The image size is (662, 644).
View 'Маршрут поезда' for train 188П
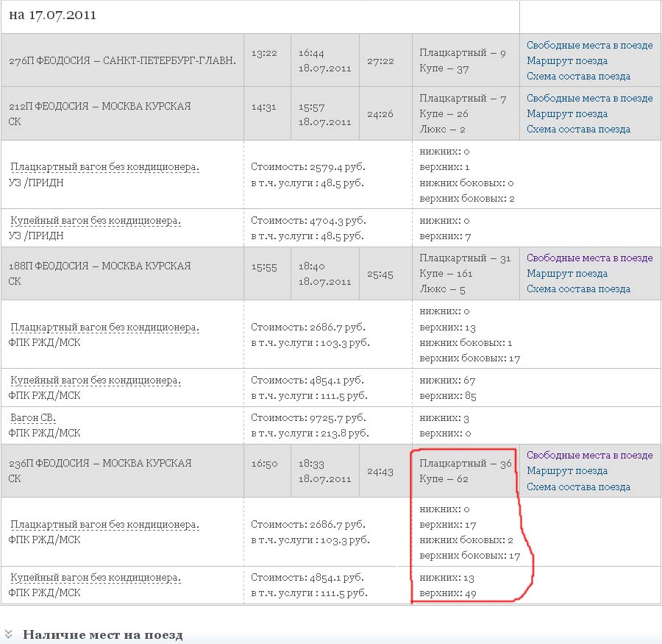(x=566, y=273)
